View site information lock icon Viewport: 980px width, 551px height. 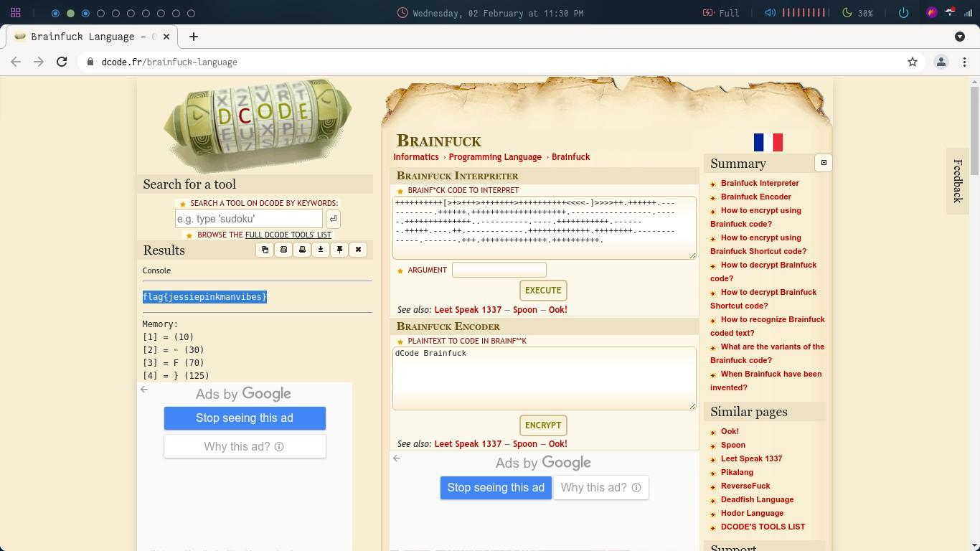(x=90, y=62)
